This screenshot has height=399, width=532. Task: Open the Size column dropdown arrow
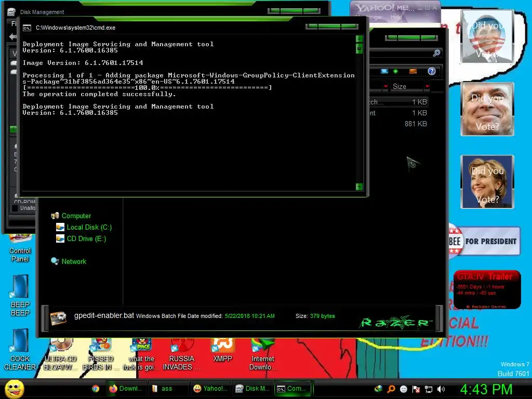[x=427, y=87]
